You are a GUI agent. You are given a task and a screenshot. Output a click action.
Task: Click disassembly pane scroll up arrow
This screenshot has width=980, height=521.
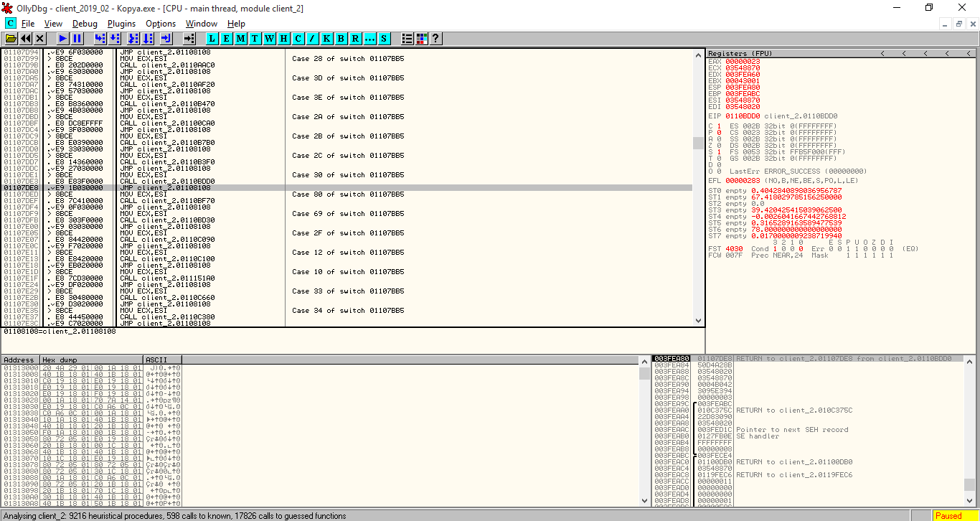point(699,55)
